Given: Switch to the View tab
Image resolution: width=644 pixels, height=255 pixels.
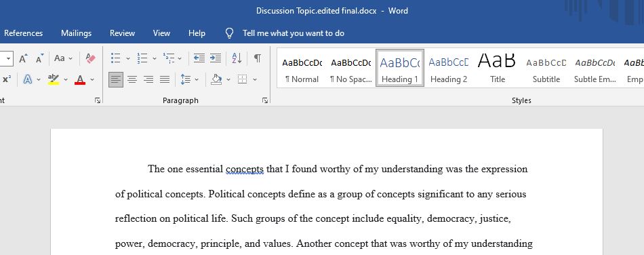Looking at the screenshot, I should click(161, 33).
